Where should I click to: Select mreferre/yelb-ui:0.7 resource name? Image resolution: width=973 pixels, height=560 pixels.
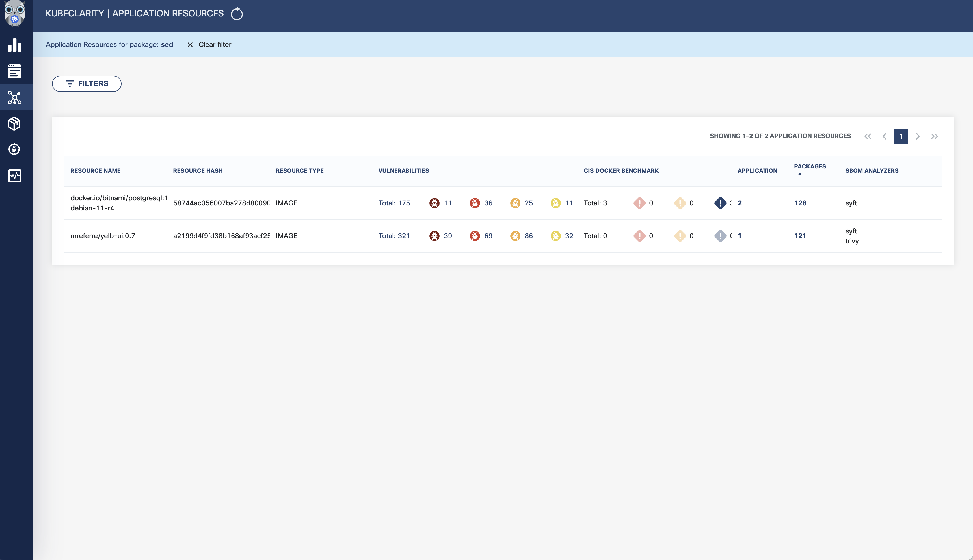pyautogui.click(x=103, y=236)
